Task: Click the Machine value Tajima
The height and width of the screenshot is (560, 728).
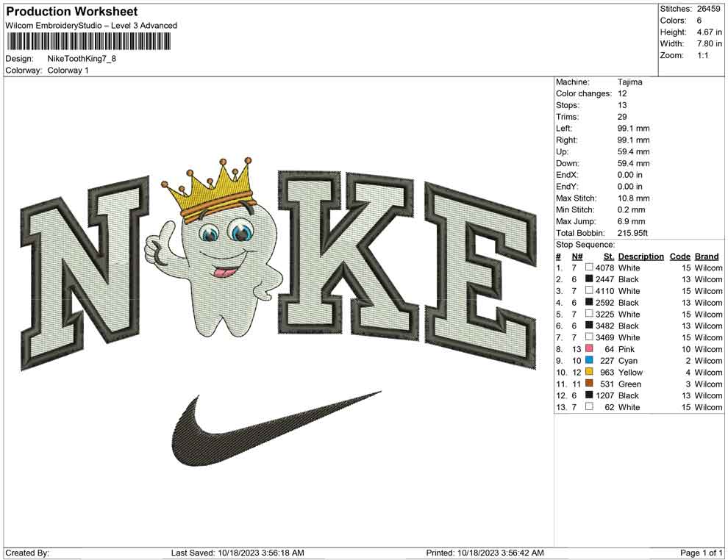Action: pyautogui.click(x=629, y=82)
